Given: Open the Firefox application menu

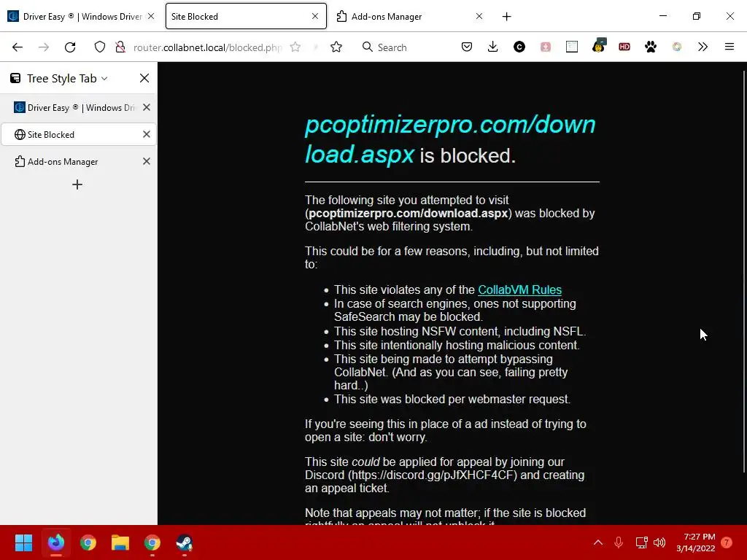Looking at the screenshot, I should point(729,47).
